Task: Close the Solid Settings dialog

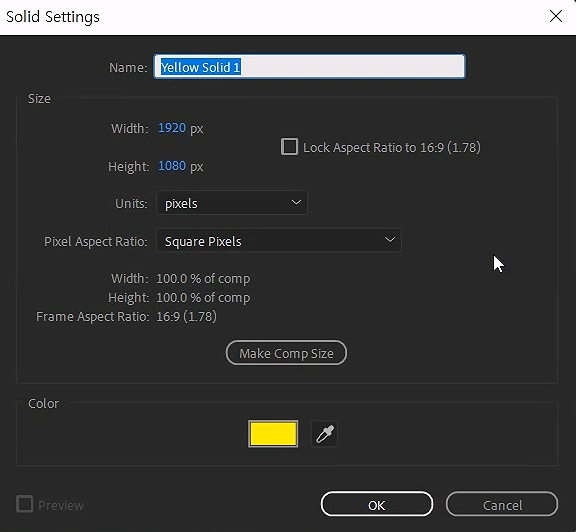Action: coord(556,16)
